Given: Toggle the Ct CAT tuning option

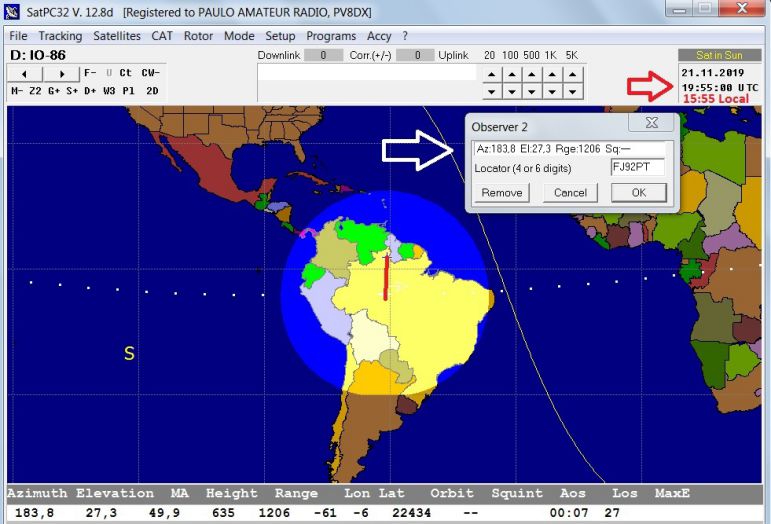Looking at the screenshot, I should pos(125,73).
